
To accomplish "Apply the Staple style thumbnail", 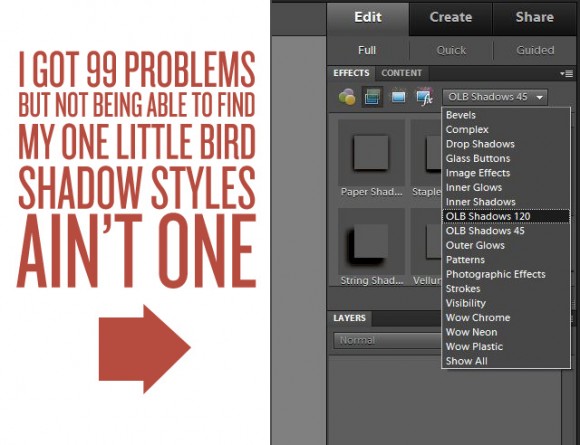I will point(426,152).
